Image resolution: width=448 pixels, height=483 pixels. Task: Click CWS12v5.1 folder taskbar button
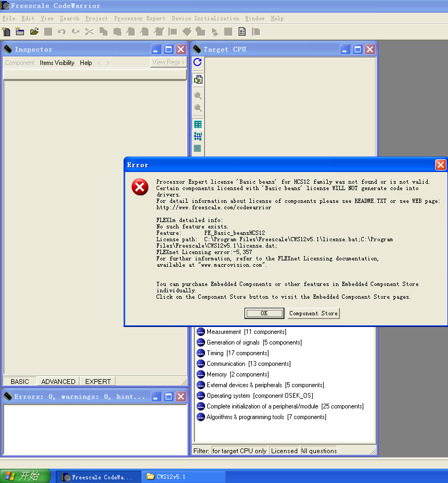pos(184,477)
